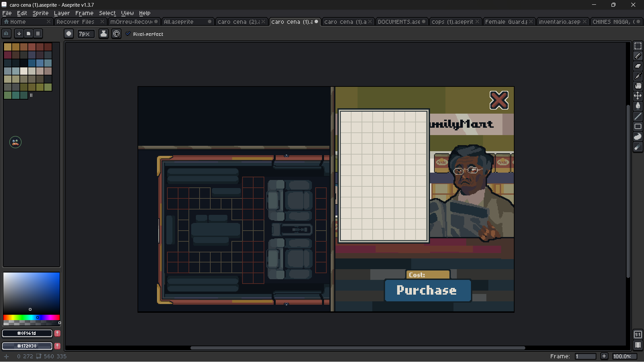Select the Eyedropper tool

tap(638, 76)
